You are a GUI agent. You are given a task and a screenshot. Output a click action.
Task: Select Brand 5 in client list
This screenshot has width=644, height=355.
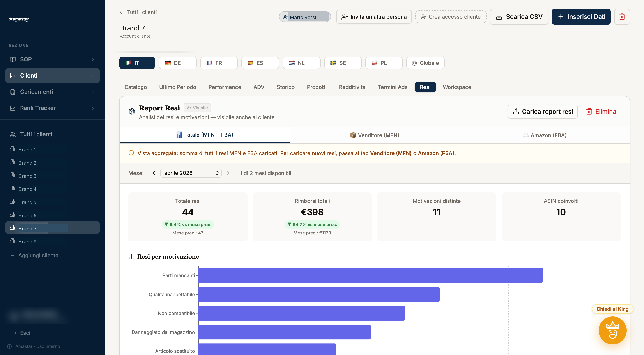tap(53, 202)
